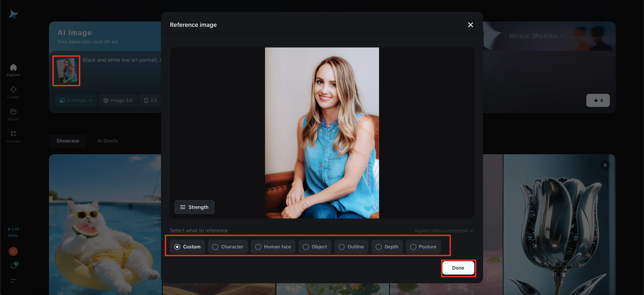
Task: Click the uploaded reference photo thumbnail
Action: point(66,71)
